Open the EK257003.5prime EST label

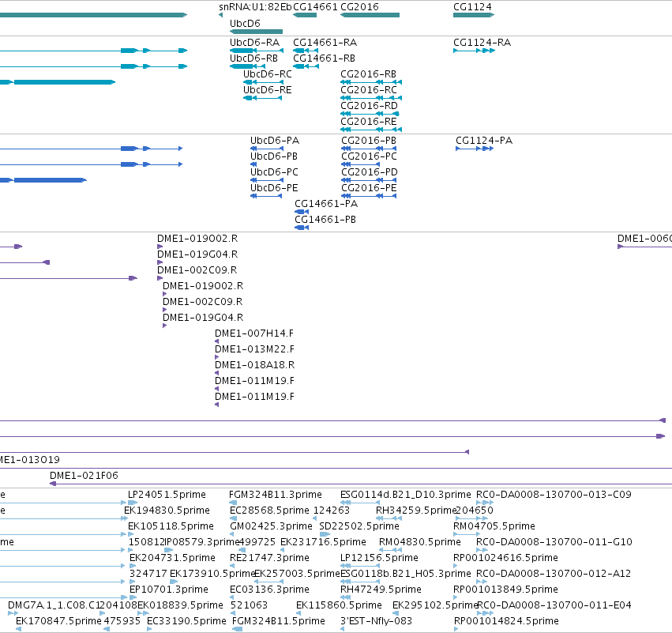tap(298, 574)
